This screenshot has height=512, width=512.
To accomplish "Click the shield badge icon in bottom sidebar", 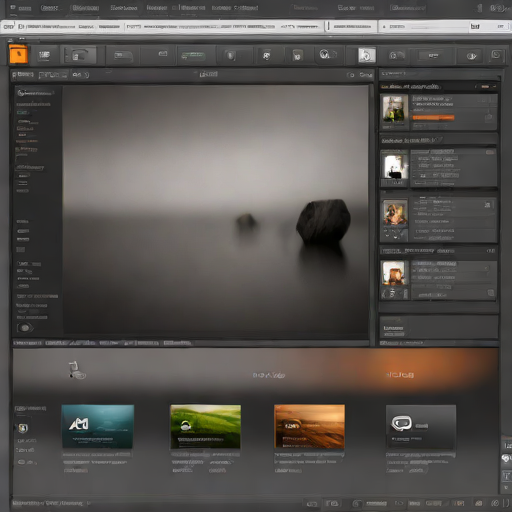I will tap(23, 428).
